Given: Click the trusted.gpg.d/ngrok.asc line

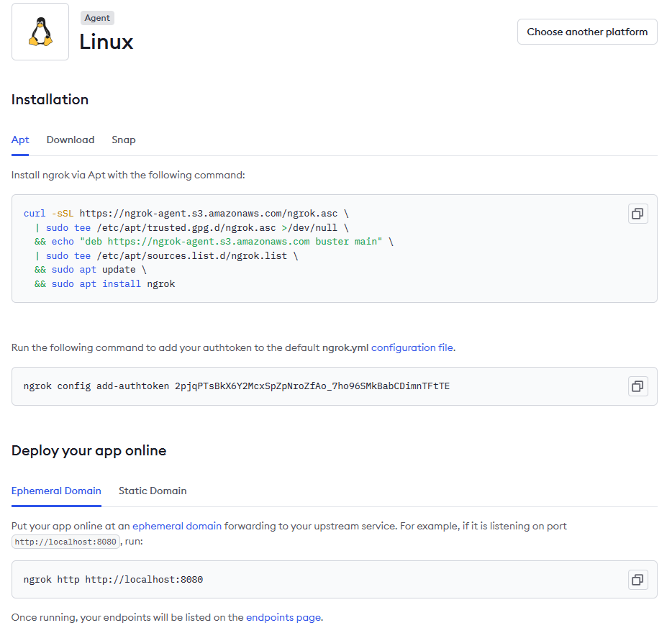Looking at the screenshot, I should [x=191, y=227].
